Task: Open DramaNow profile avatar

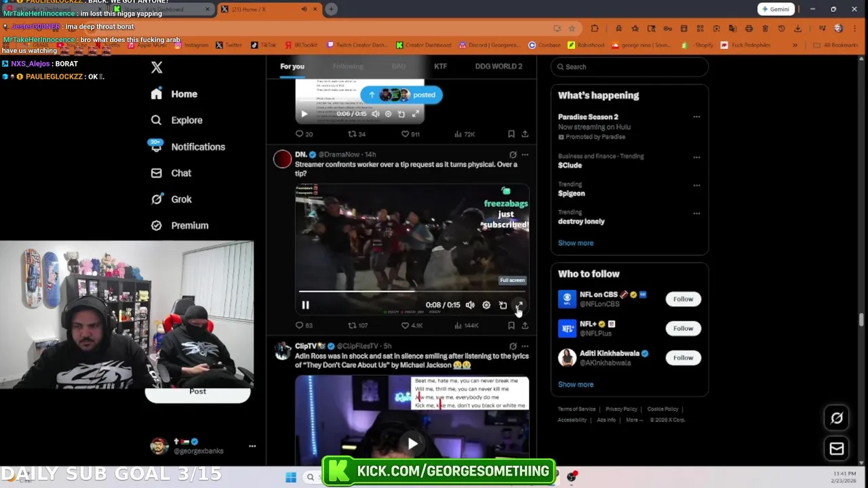Action: click(282, 159)
